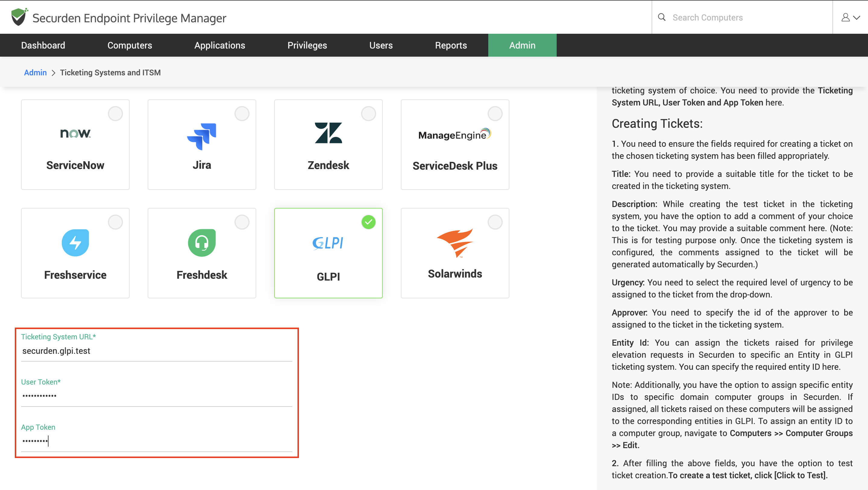Select the Freshservice radio button

(x=115, y=222)
